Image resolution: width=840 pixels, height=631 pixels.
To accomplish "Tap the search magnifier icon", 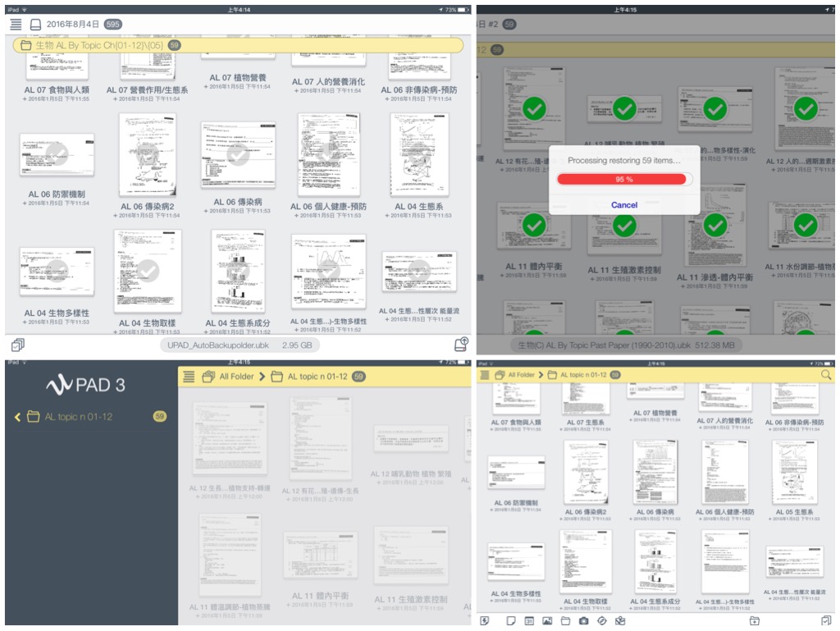I will pyautogui.click(x=825, y=375).
